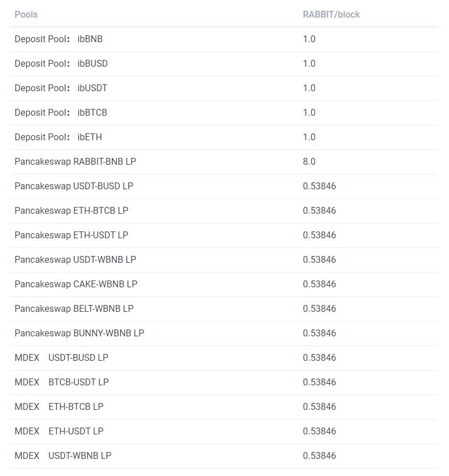
Task: Click MDEX USDT-BUSD LP pool name
Action: 62,357
